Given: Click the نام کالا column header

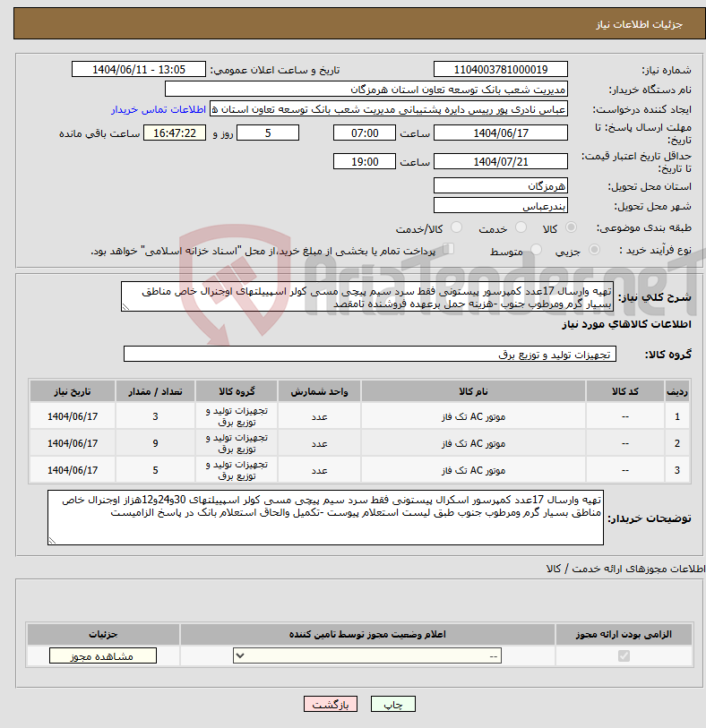Looking at the screenshot, I should (473, 391).
